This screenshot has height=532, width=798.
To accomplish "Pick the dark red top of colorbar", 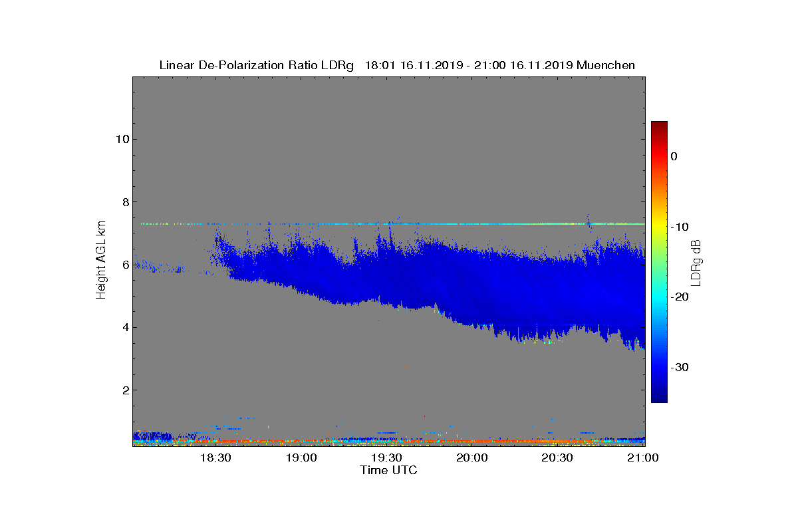I will point(659,126).
